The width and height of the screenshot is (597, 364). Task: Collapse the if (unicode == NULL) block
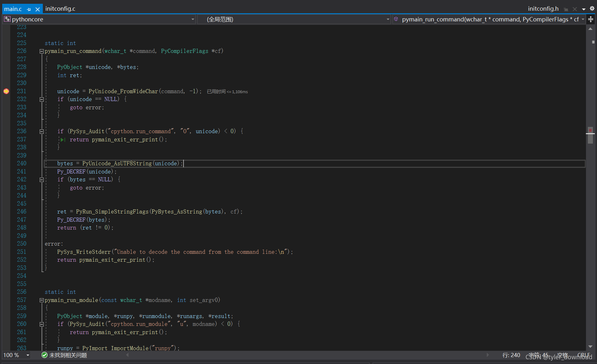pos(42,100)
